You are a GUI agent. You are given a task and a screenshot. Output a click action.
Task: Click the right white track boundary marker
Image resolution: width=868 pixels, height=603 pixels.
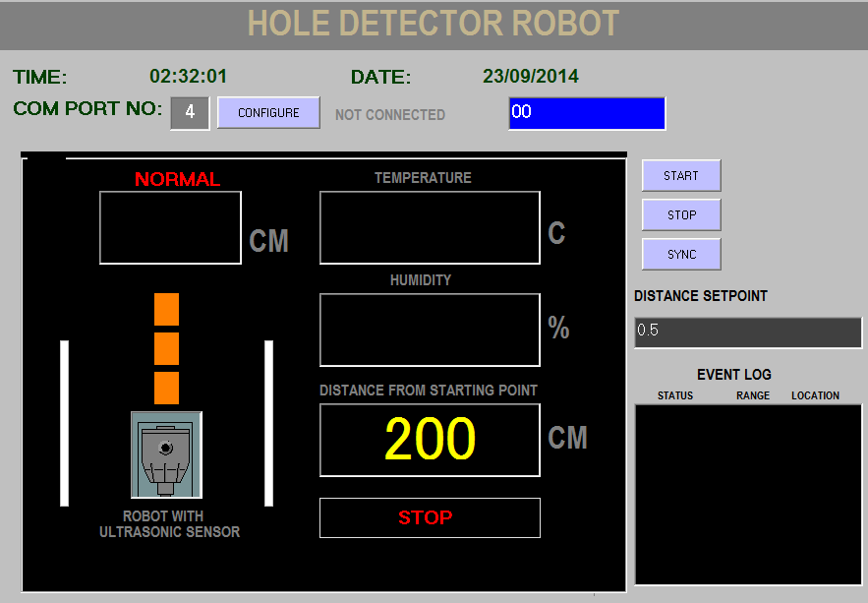[268, 423]
